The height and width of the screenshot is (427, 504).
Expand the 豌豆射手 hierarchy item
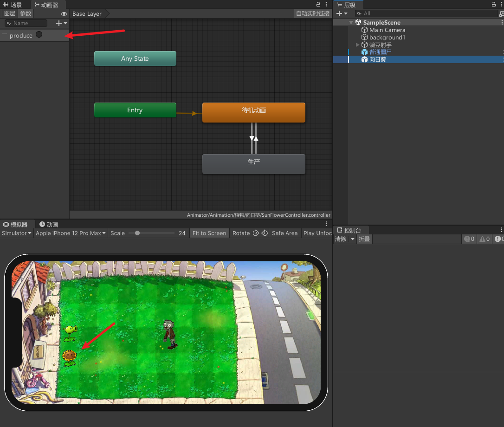pos(357,45)
